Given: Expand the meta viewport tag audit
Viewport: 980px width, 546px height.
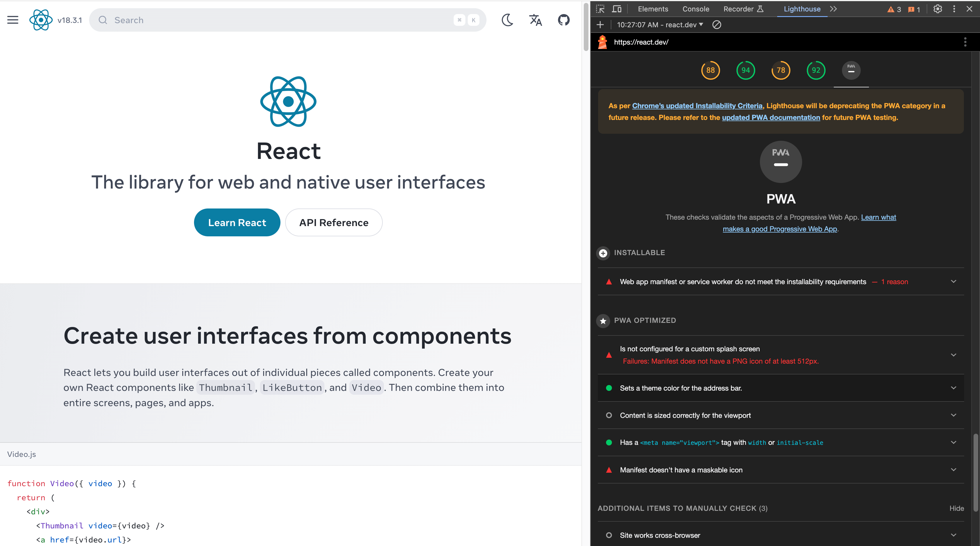Looking at the screenshot, I should [x=781, y=442].
